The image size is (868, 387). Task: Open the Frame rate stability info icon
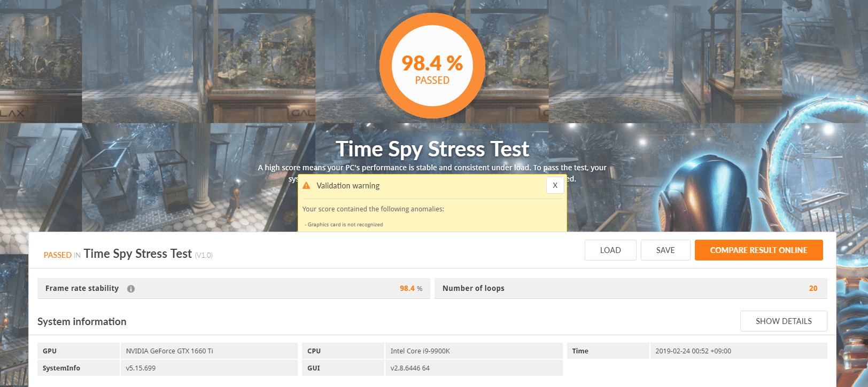[x=131, y=289]
